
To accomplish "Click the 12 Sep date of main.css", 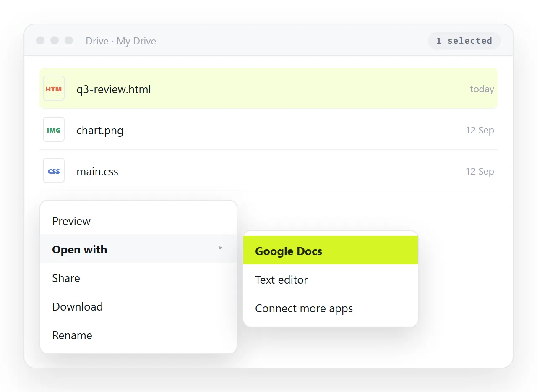I will (480, 171).
